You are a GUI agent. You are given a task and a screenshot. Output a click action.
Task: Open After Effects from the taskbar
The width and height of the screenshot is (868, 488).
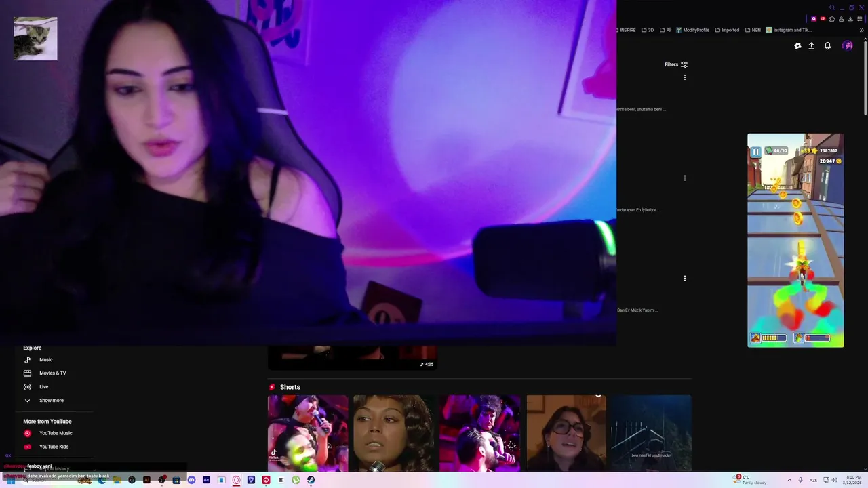pos(206,480)
